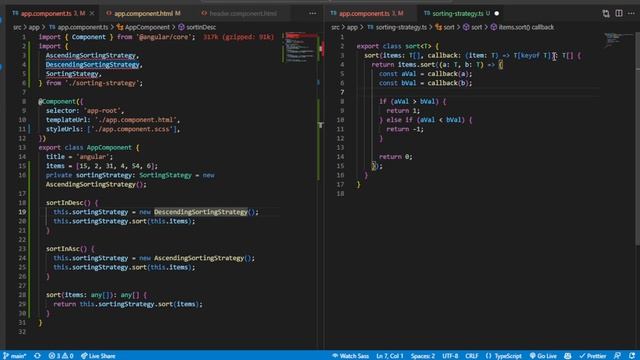Click the synchronize changes icon
Viewport: 640px width, 360px height.
(37, 356)
